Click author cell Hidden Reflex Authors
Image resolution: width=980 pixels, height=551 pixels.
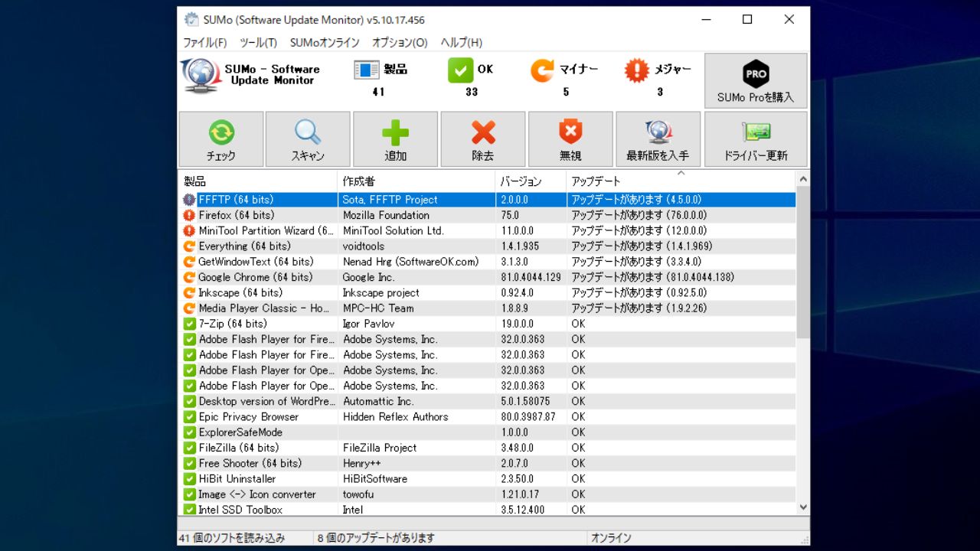click(x=395, y=417)
